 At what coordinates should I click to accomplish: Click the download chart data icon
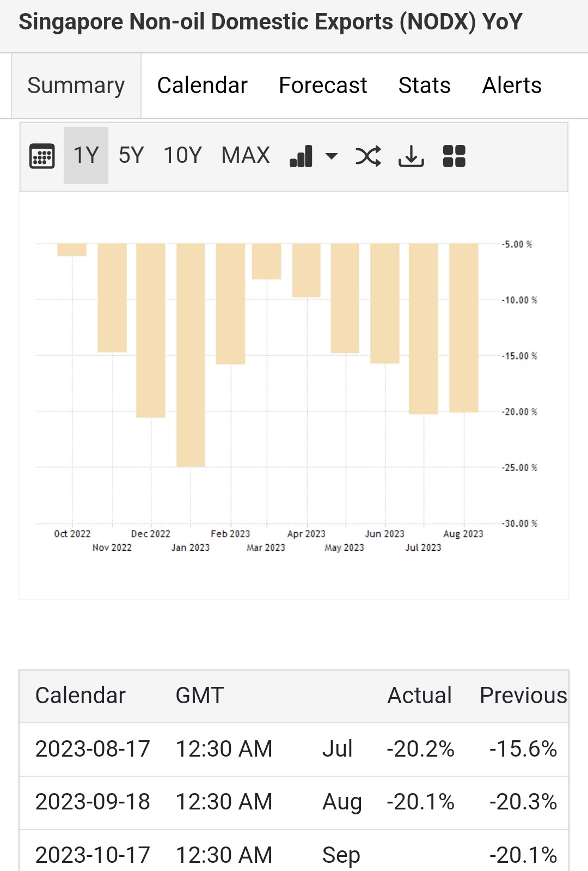[x=411, y=156]
